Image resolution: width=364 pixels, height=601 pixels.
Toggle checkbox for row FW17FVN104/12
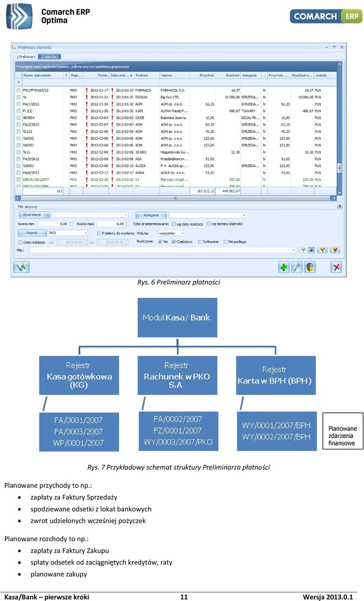click(x=19, y=90)
